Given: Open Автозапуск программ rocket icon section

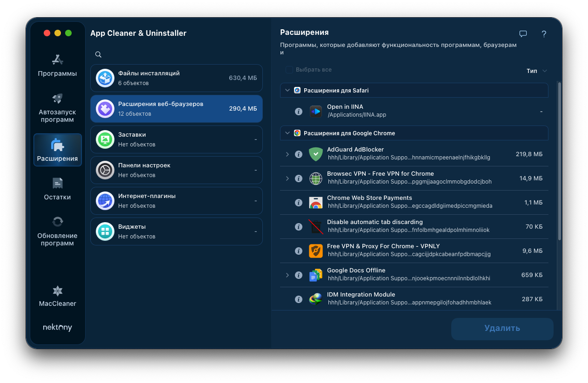Looking at the screenshot, I should [x=57, y=107].
